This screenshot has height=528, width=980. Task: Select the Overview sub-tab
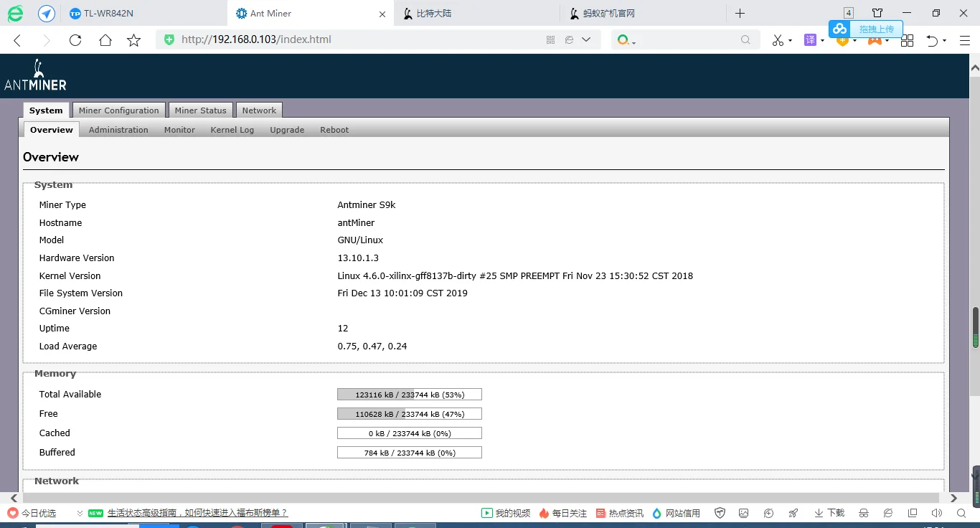52,130
